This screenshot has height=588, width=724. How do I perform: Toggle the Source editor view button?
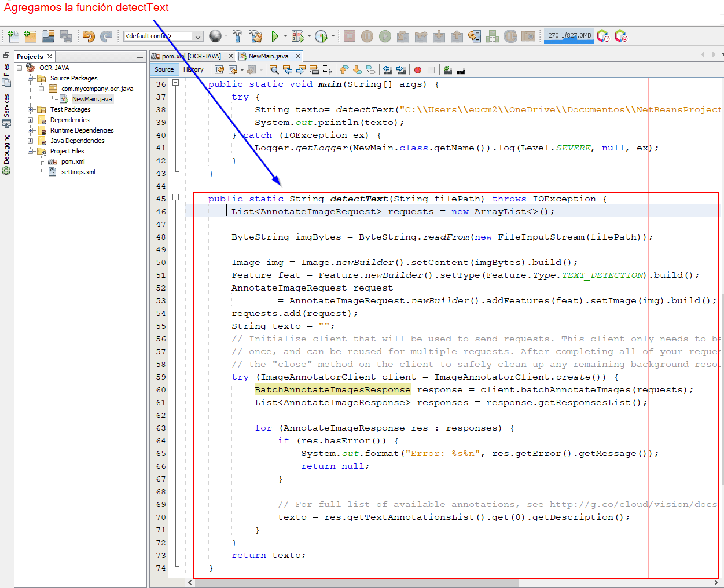coord(164,69)
